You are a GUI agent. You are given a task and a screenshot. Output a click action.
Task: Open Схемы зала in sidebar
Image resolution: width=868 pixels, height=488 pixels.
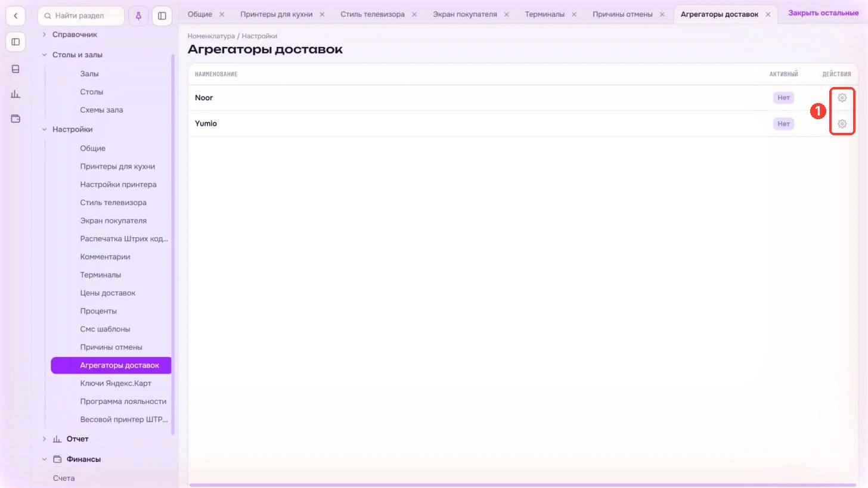[x=101, y=110]
